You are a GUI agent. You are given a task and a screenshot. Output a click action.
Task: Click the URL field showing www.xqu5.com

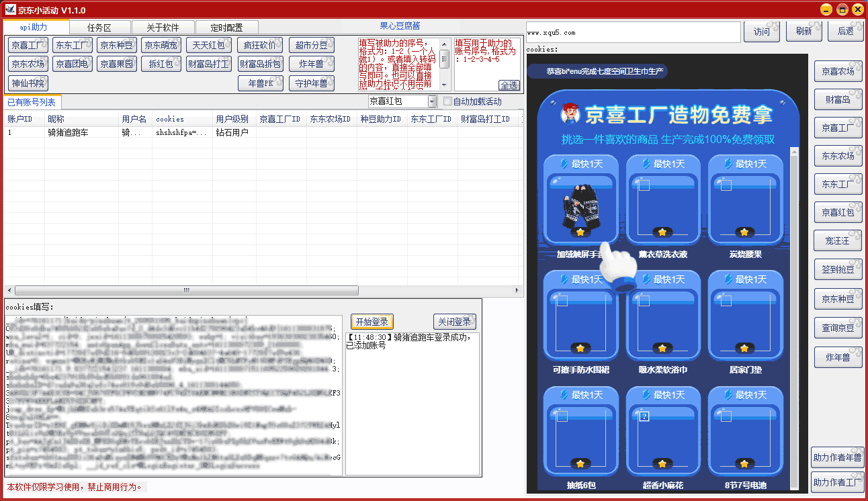pos(633,32)
